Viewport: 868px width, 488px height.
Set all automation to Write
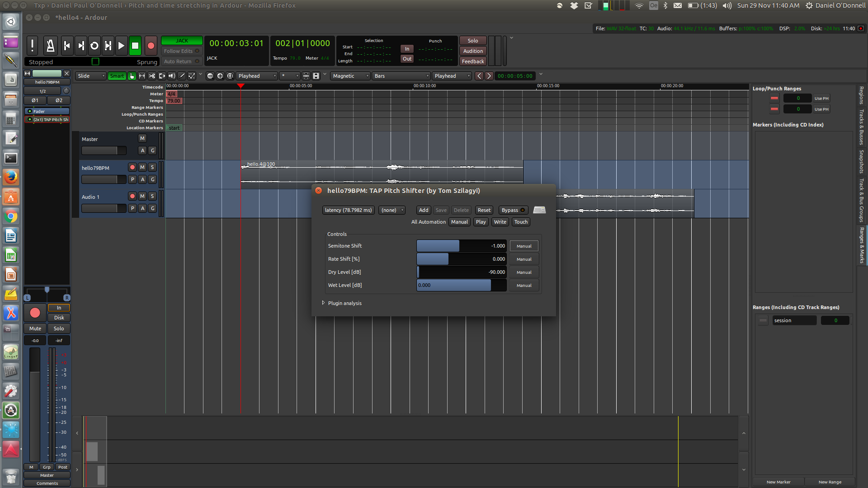tap(500, 222)
